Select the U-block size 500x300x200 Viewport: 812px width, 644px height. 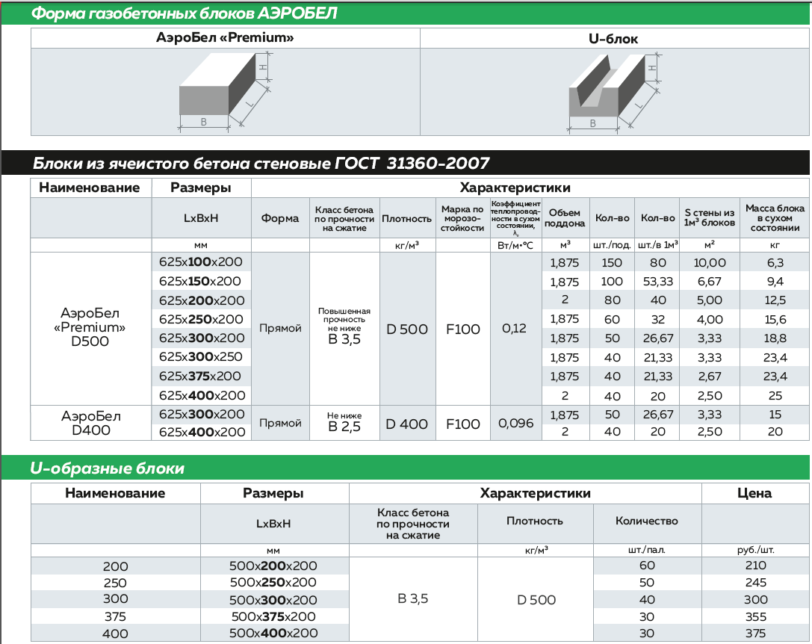[x=273, y=600]
